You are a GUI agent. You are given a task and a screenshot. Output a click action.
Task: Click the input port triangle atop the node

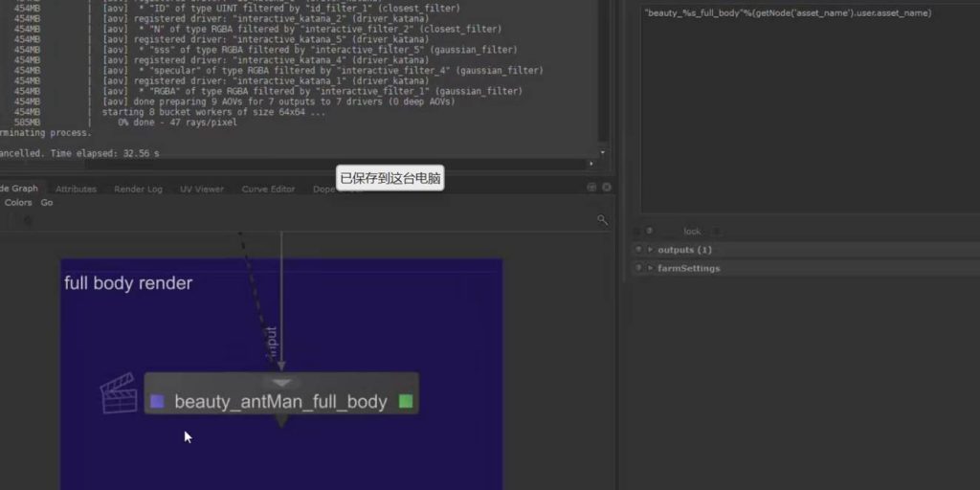tap(281, 382)
